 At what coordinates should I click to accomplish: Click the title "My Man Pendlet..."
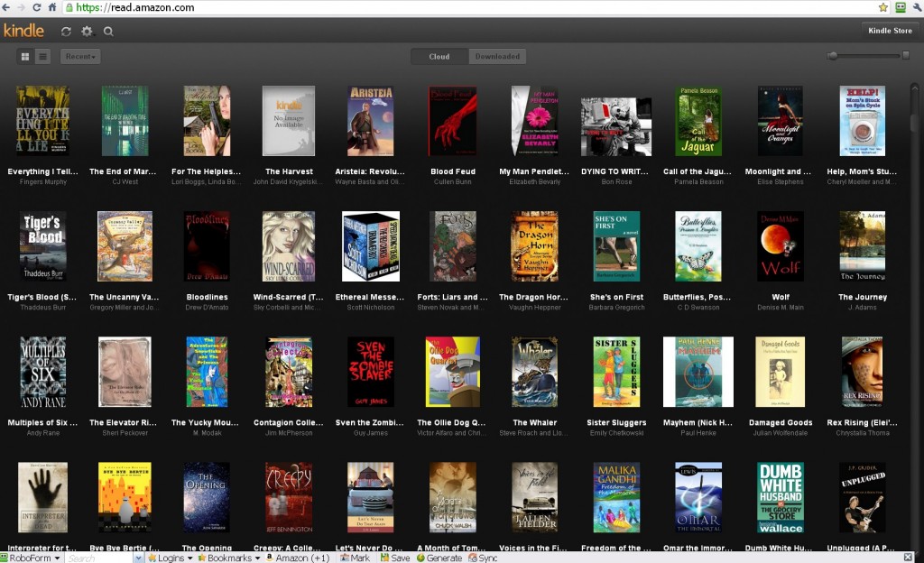click(x=534, y=171)
